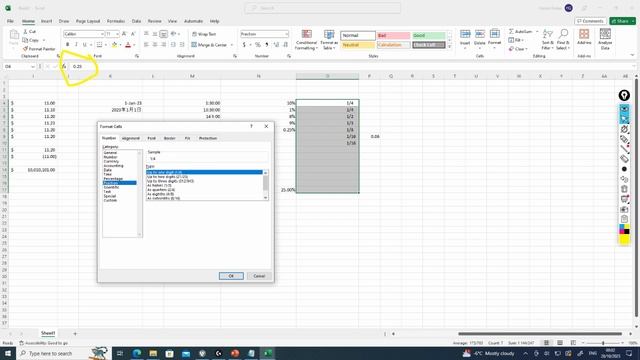Viewport: 640px width, 360px height.
Task: Expand the Fill Color dropdown arrow
Action: 120,45
